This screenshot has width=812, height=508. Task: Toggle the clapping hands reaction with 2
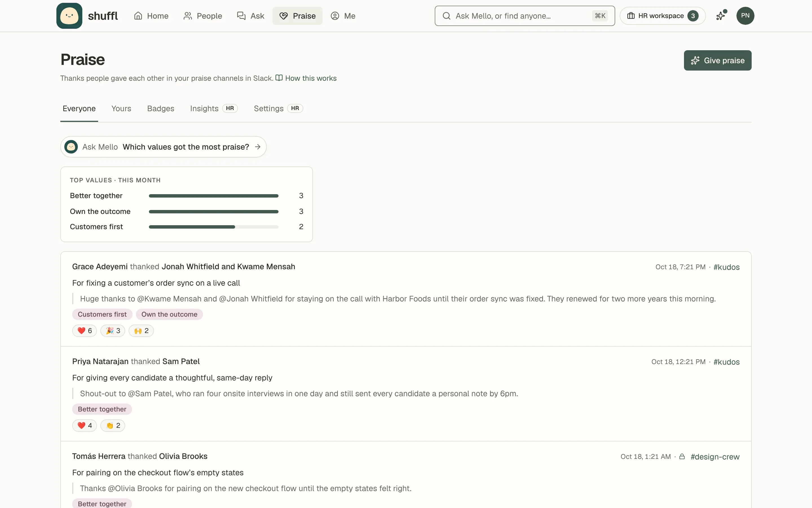tap(113, 425)
